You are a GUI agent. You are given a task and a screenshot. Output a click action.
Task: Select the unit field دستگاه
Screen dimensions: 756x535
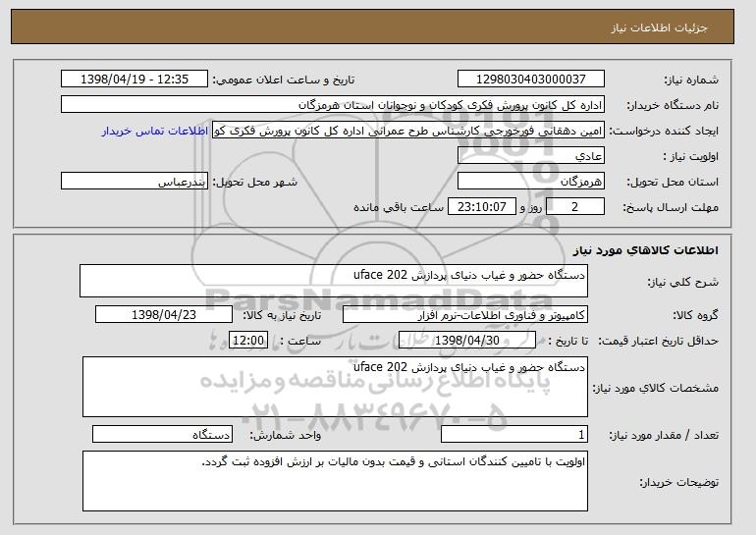tap(162, 434)
